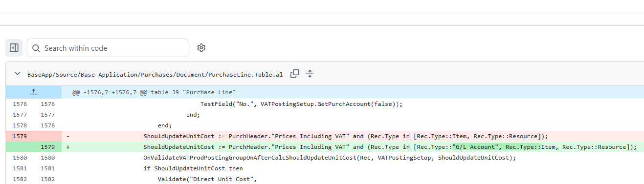644x184 pixels.
Task: Expand all lines of the file
Action: click(310, 74)
